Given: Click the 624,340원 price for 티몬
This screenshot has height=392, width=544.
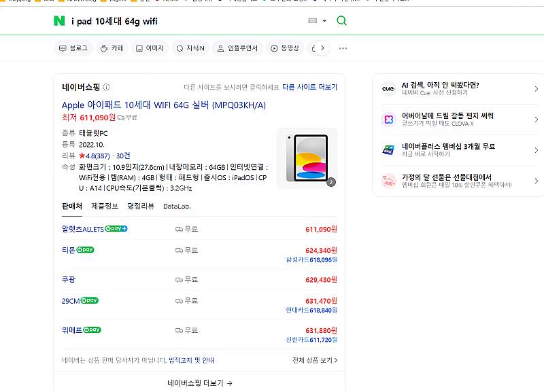Looking at the screenshot, I should pyautogui.click(x=321, y=250).
